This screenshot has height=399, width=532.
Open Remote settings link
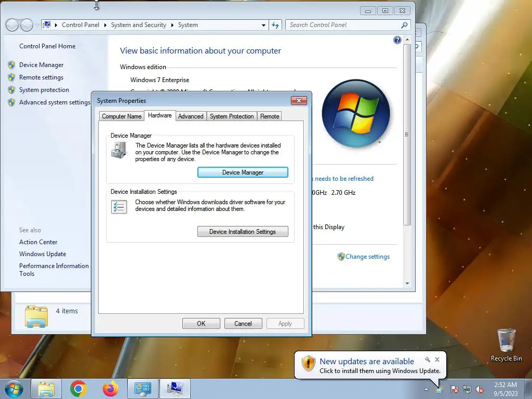(42, 77)
